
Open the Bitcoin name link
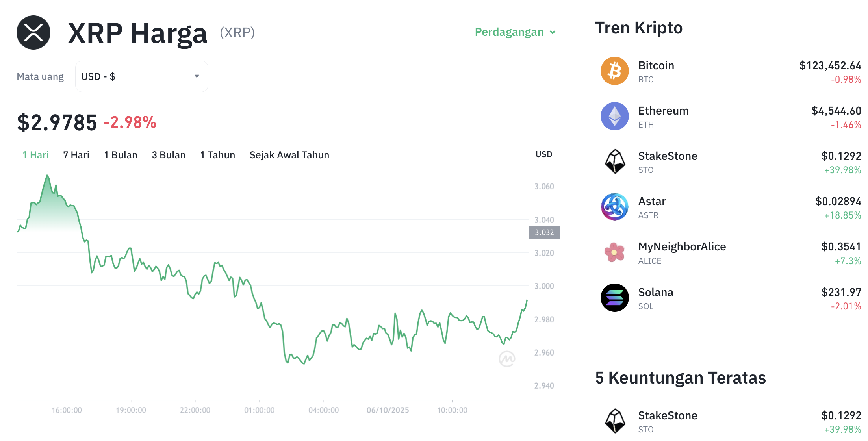point(656,66)
